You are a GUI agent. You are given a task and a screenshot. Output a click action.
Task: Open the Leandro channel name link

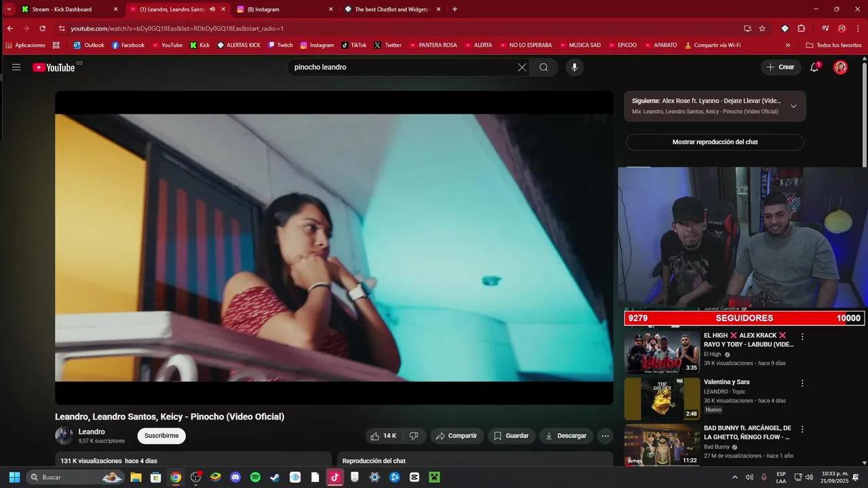92,432
